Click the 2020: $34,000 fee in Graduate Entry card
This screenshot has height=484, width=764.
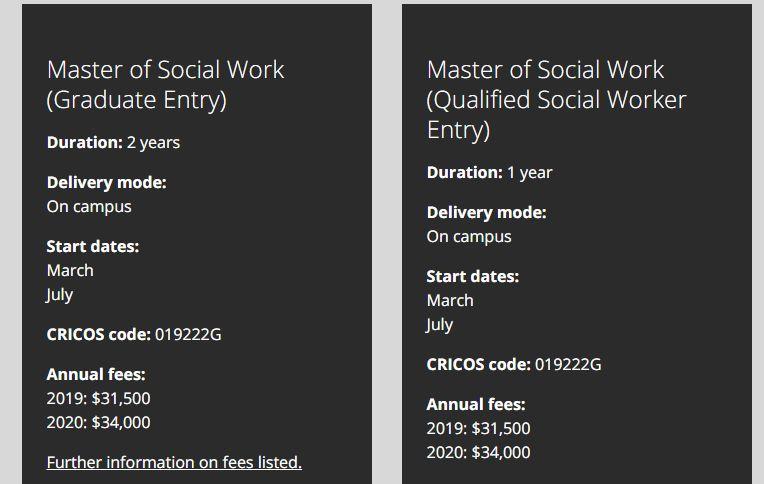pos(98,422)
